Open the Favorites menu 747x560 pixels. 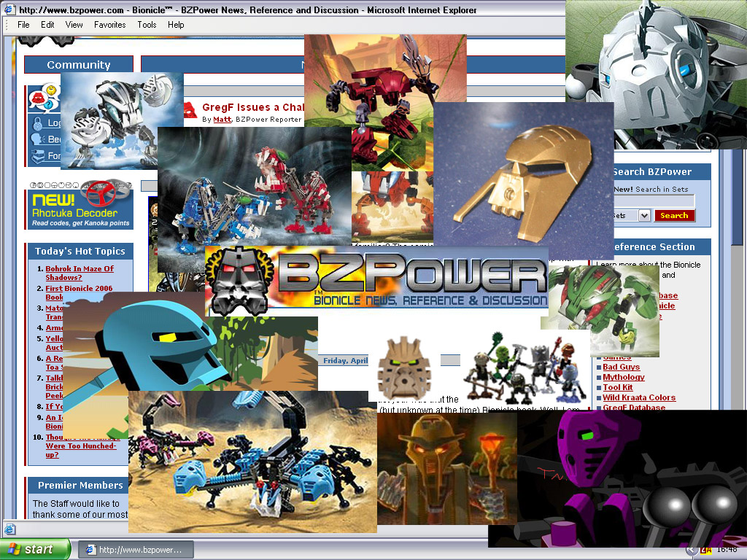(x=109, y=25)
